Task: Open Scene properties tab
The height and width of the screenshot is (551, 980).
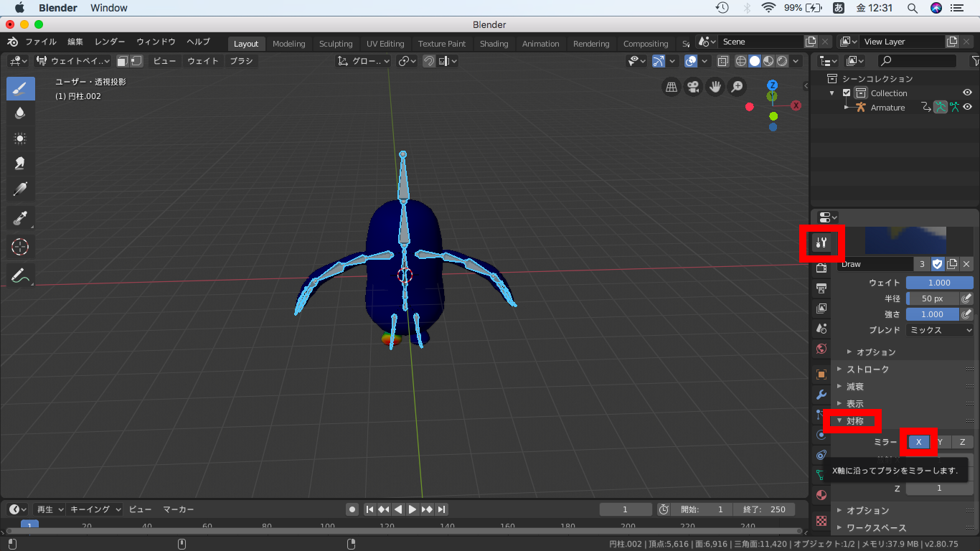Action: click(x=821, y=329)
